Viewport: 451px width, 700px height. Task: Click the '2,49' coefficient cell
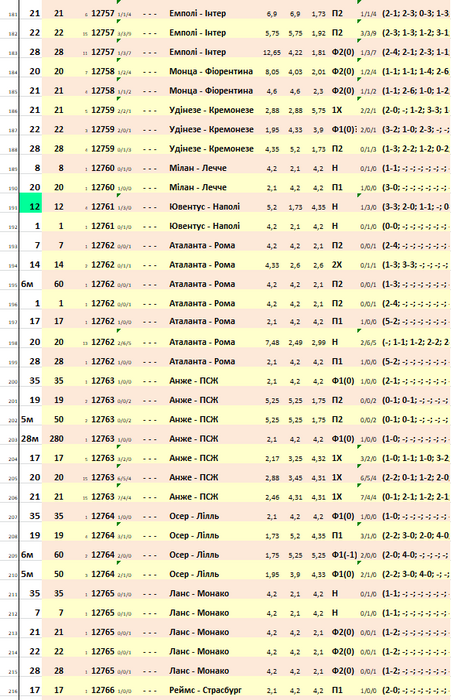pos(295,342)
